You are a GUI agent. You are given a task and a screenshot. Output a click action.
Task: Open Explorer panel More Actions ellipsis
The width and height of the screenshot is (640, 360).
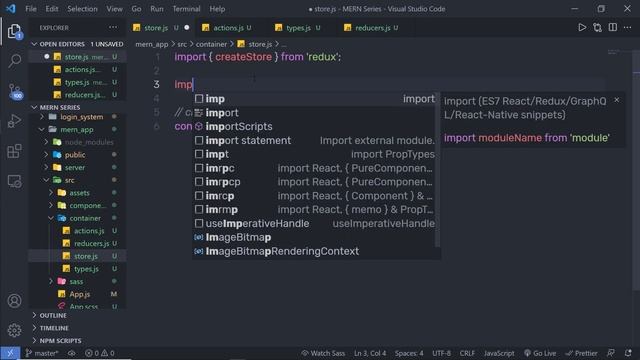pos(113,27)
